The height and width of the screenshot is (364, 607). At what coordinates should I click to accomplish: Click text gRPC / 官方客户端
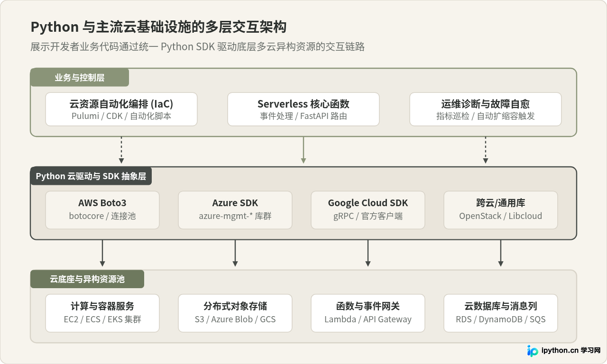[368, 216]
